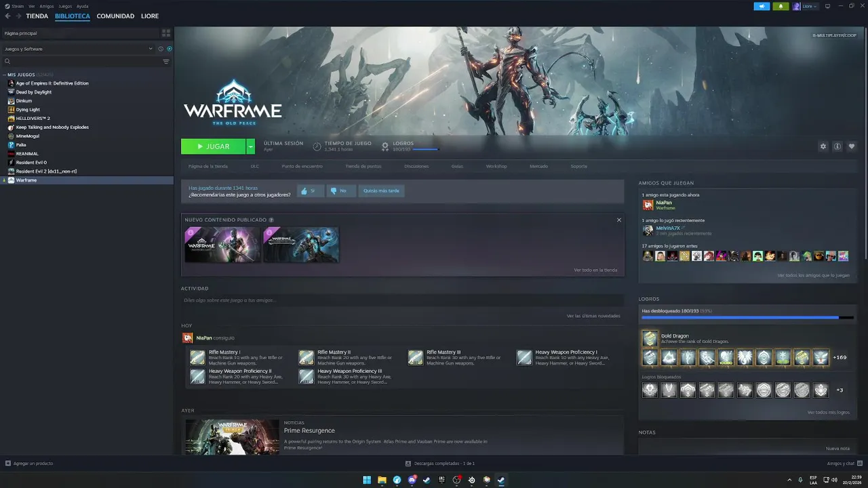Switch library to grid collections view
The image size is (868, 488).
tap(166, 33)
